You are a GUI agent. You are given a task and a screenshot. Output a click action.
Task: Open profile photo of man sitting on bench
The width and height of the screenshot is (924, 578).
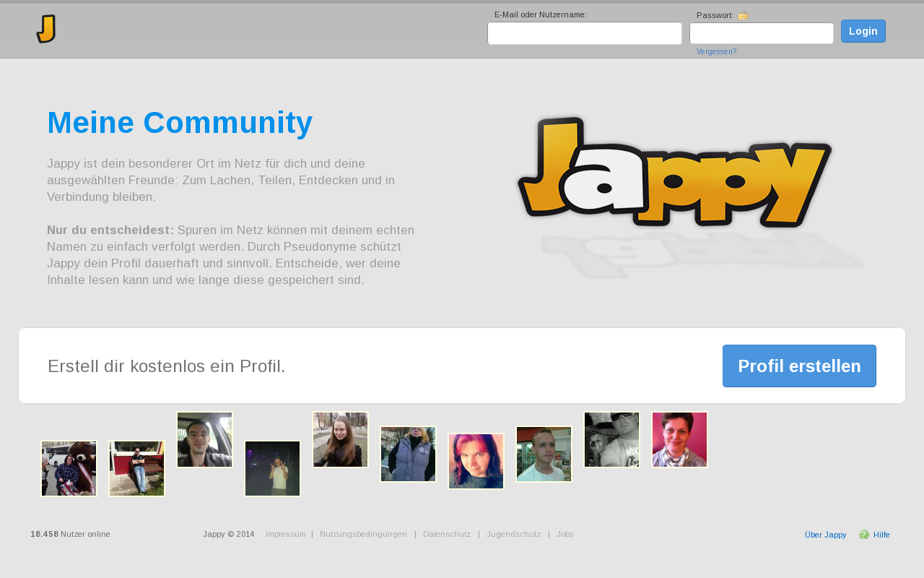pos(136,468)
